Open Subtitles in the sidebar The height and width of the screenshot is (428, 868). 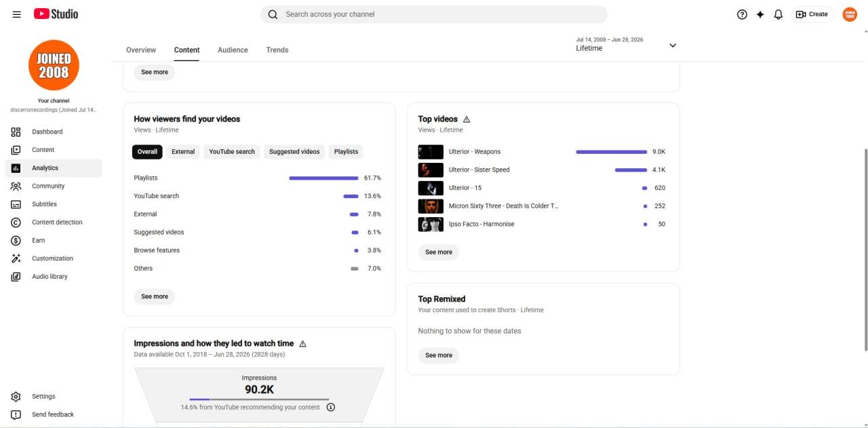[x=54, y=204]
